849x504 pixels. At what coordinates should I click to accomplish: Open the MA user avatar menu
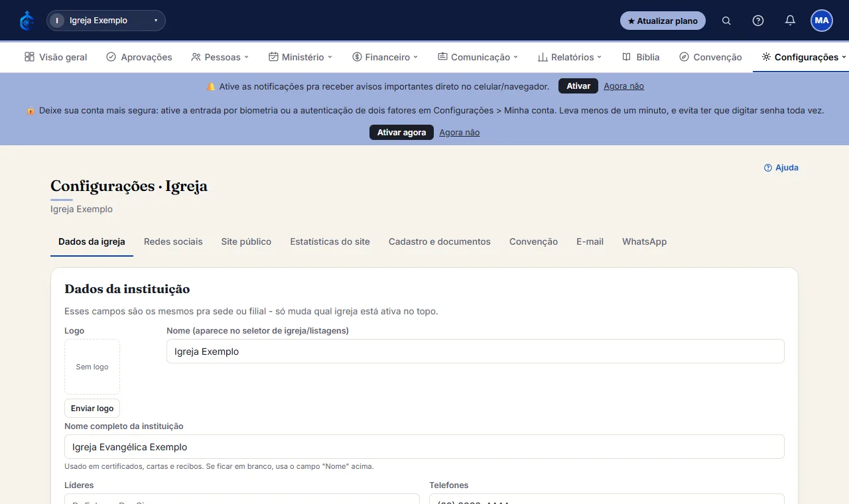[822, 21]
